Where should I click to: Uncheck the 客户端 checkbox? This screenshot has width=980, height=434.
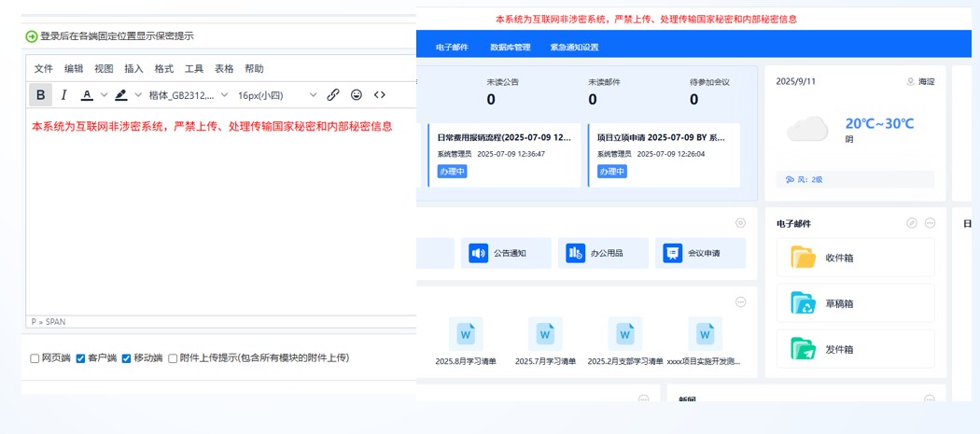(x=81, y=358)
